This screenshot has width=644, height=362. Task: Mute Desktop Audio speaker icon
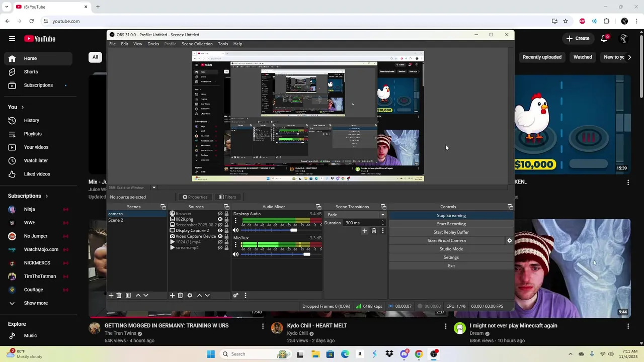pos(235,230)
